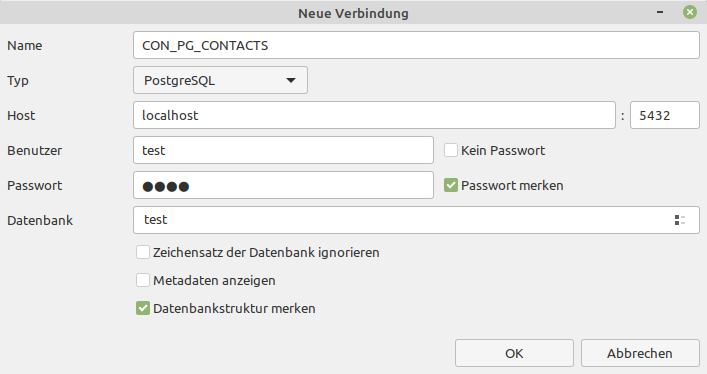Image resolution: width=707 pixels, height=374 pixels.
Task: Confirm the connection with OK
Action: (x=514, y=353)
